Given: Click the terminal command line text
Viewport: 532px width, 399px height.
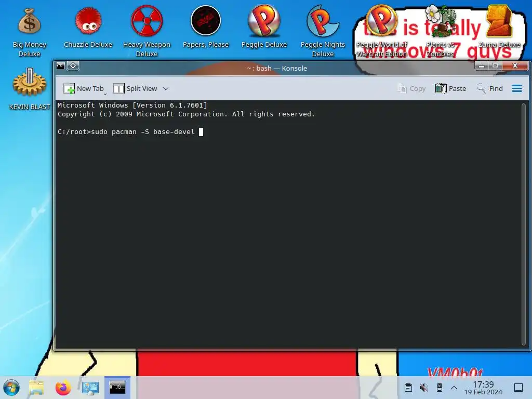Looking at the screenshot, I should point(126,131).
